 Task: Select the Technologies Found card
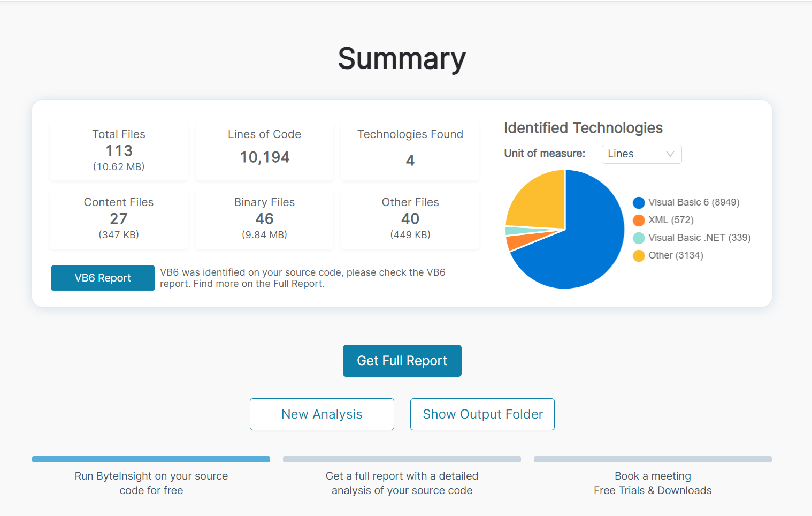(410, 150)
